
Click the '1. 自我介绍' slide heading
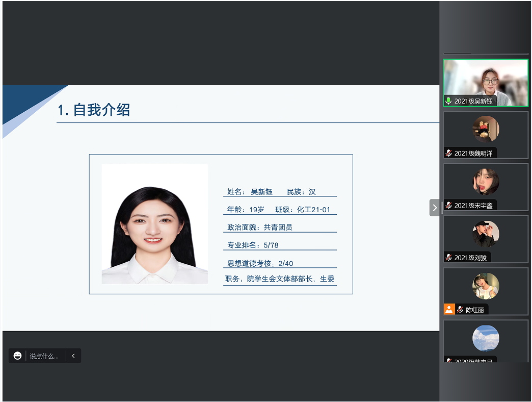coord(94,110)
